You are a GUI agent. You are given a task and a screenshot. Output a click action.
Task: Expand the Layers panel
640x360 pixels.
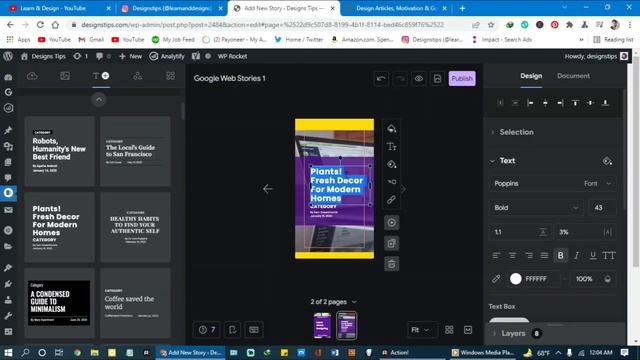click(x=513, y=333)
